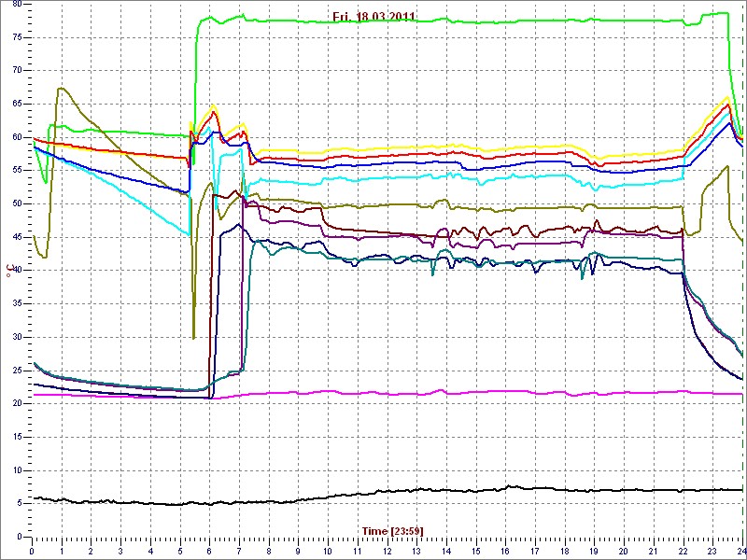Click the Time [23:59] axis label
Screen dimensions: 747x560
(x=392, y=530)
